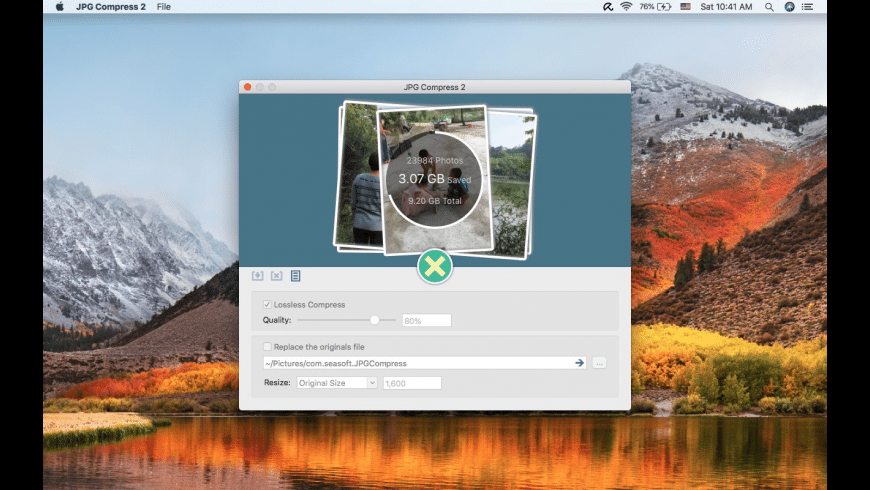870x490 pixels.
Task: Open the Notification Center list icon
Action: pyautogui.click(x=808, y=7)
